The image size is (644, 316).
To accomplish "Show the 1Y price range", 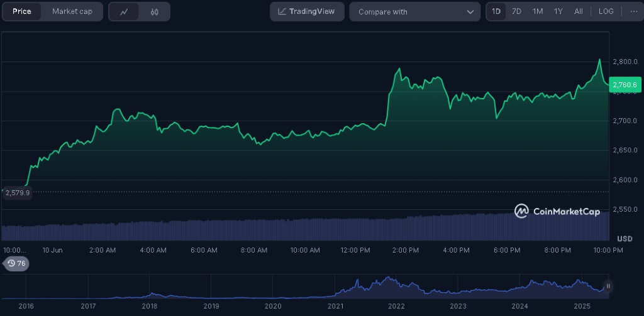I will pos(558,11).
